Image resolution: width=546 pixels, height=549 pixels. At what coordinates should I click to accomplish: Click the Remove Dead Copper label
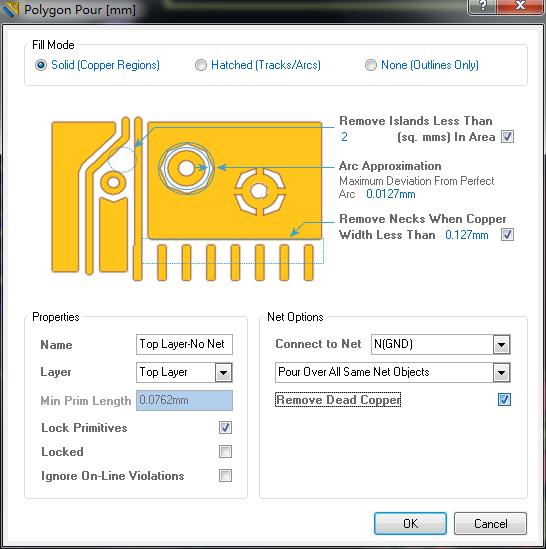(x=338, y=400)
